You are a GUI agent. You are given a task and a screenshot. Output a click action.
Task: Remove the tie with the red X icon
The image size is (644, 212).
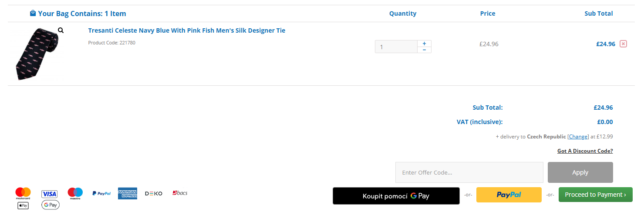point(623,44)
